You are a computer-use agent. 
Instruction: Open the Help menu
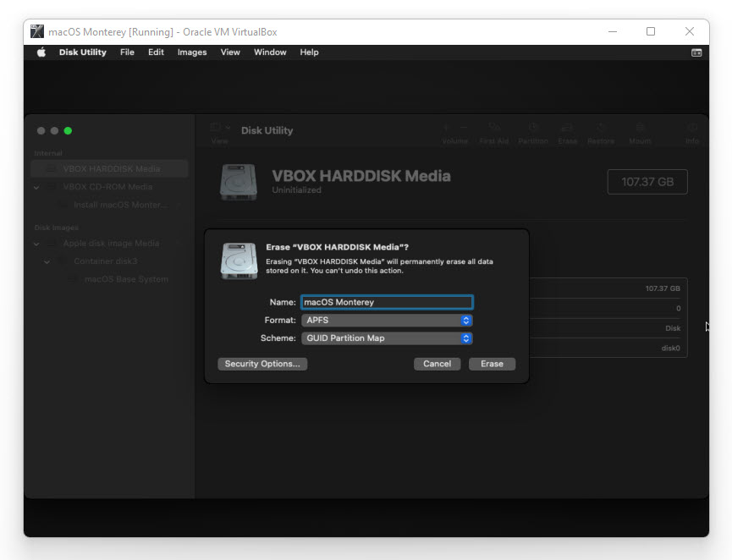click(x=309, y=52)
